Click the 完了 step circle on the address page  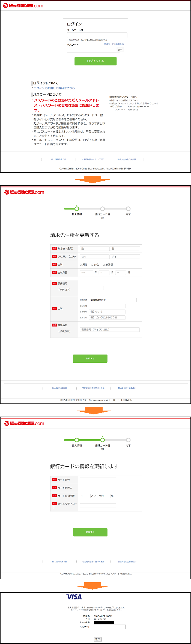click(128, 209)
